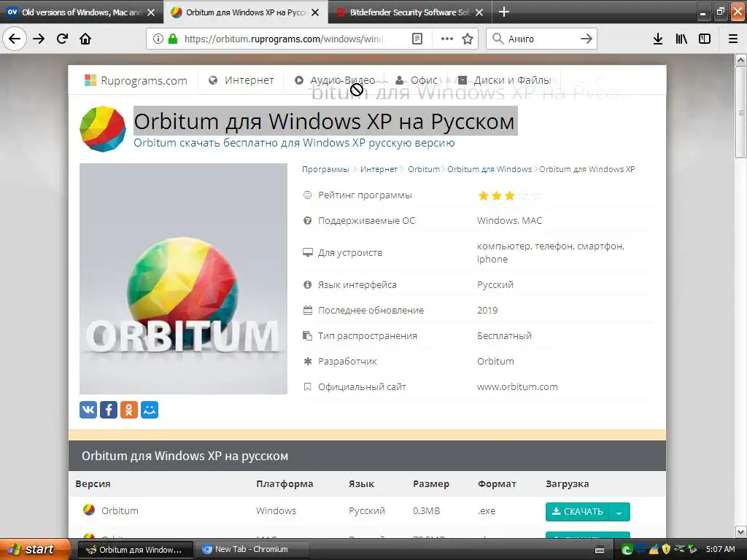The image size is (747, 560).
Task: Click the program rating stars
Action: 509,195
